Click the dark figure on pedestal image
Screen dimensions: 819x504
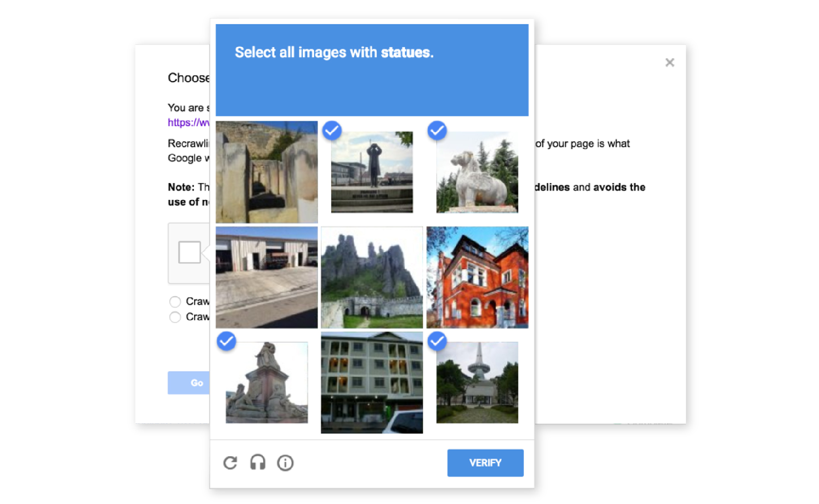coord(372,172)
